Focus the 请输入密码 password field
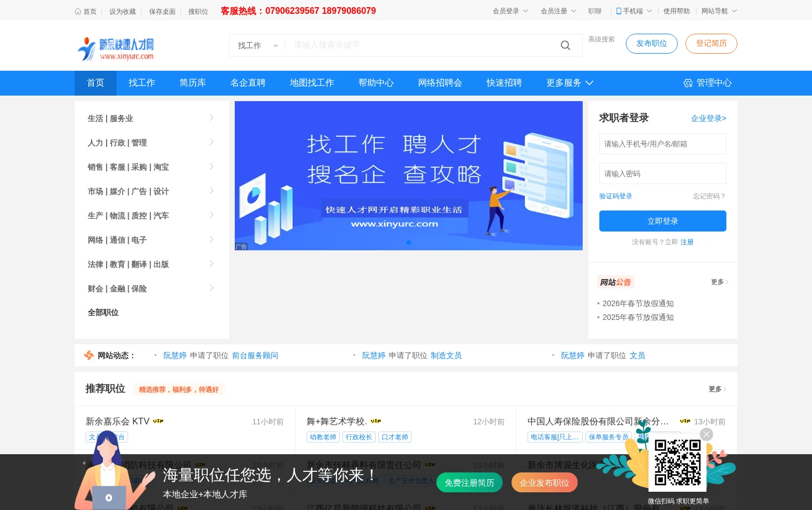This screenshot has width=812, height=510. pos(663,173)
